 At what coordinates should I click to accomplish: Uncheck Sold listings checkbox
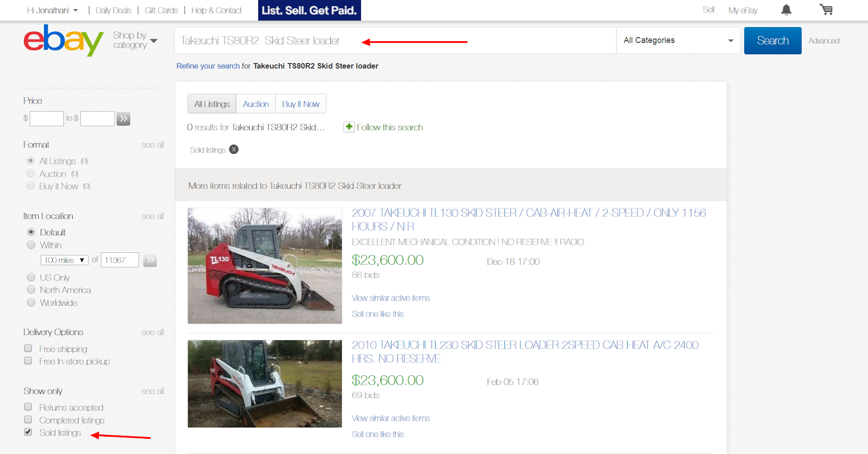tap(28, 432)
